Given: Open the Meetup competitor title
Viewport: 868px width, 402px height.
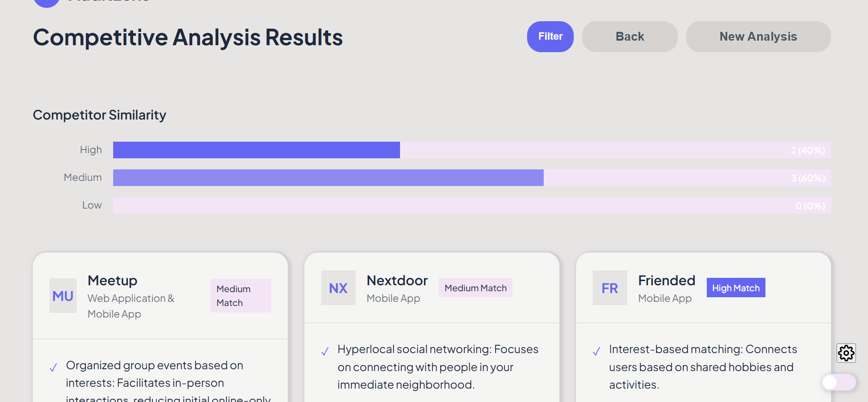Looking at the screenshot, I should point(113,281).
